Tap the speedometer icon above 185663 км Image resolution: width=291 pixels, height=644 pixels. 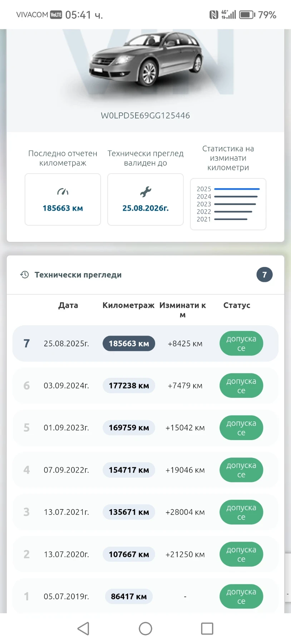[x=63, y=192]
